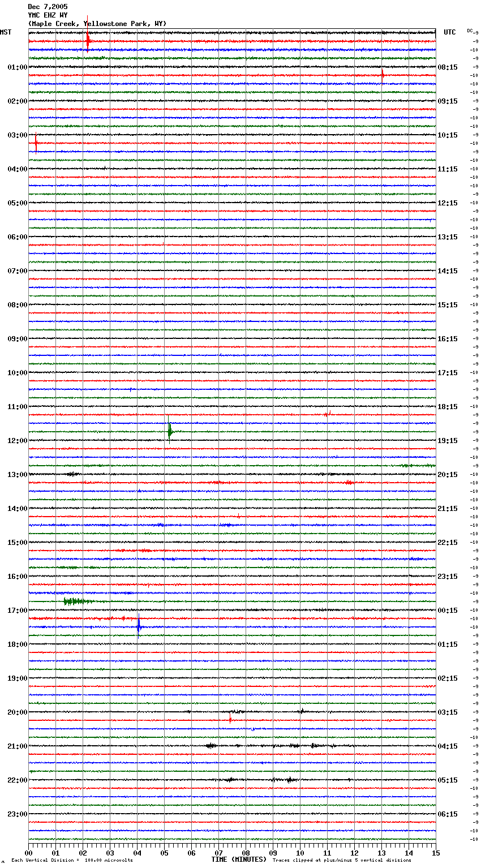Click minute tick label 15 on the bottom axis
The width and height of the screenshot is (481, 868).
pyautogui.click(x=436, y=853)
